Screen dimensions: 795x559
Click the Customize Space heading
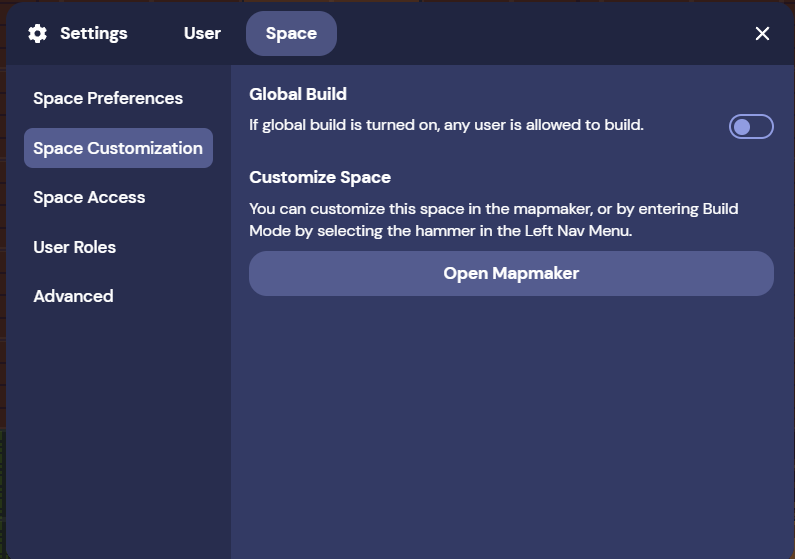[x=320, y=177]
